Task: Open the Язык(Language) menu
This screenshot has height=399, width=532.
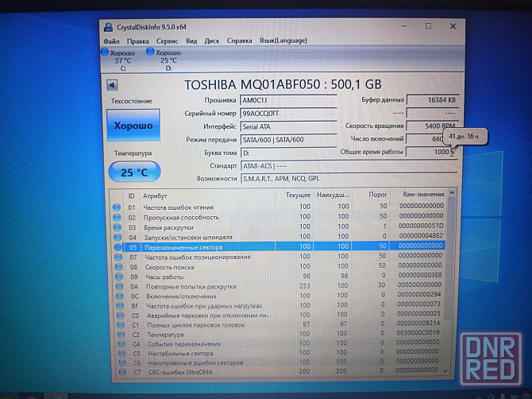Action: [x=283, y=41]
